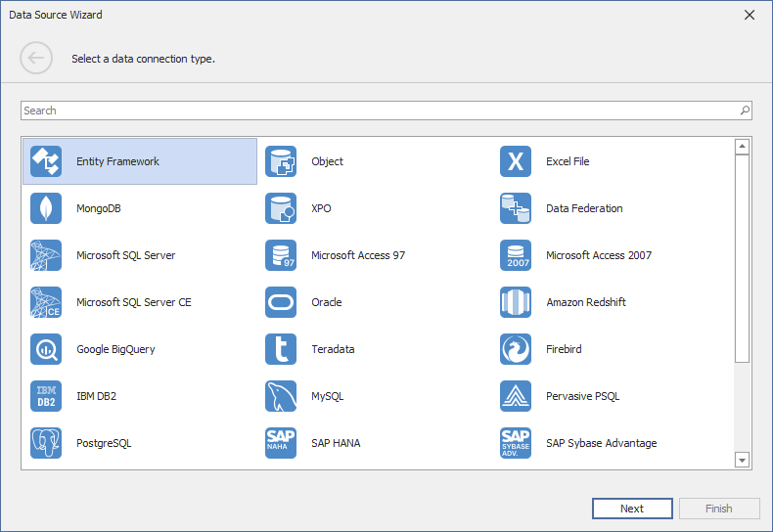This screenshot has height=532, width=773.
Task: Click the "SAP HANA" label
Action: 336,443
